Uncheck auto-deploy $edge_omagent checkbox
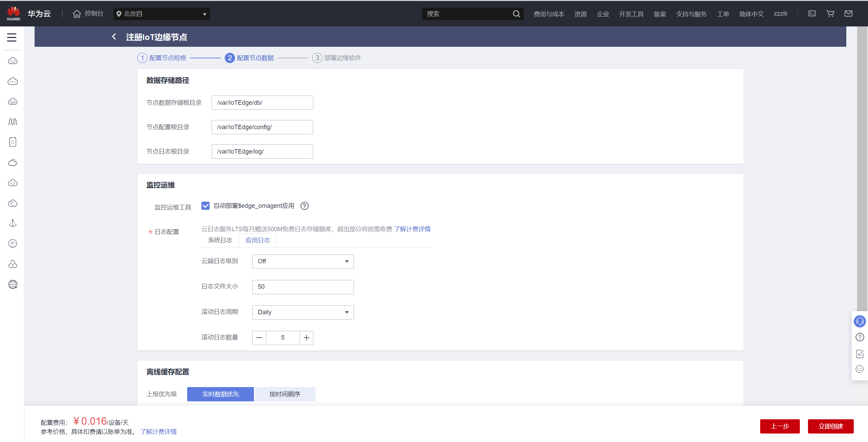 pos(205,206)
